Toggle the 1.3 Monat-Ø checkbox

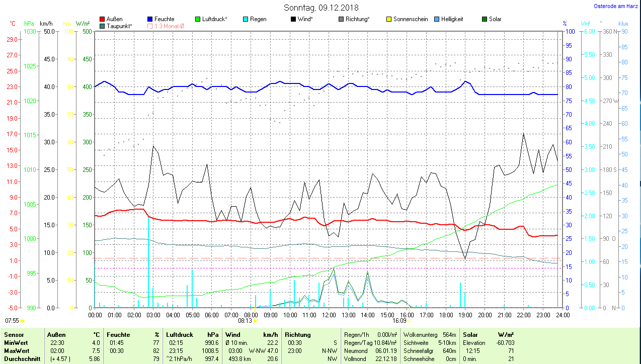point(150,26)
